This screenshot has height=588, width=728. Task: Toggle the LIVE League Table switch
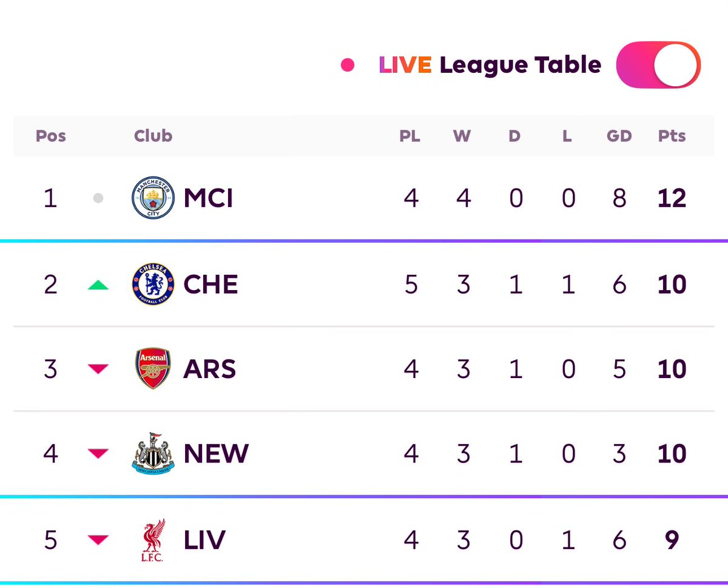(x=658, y=65)
